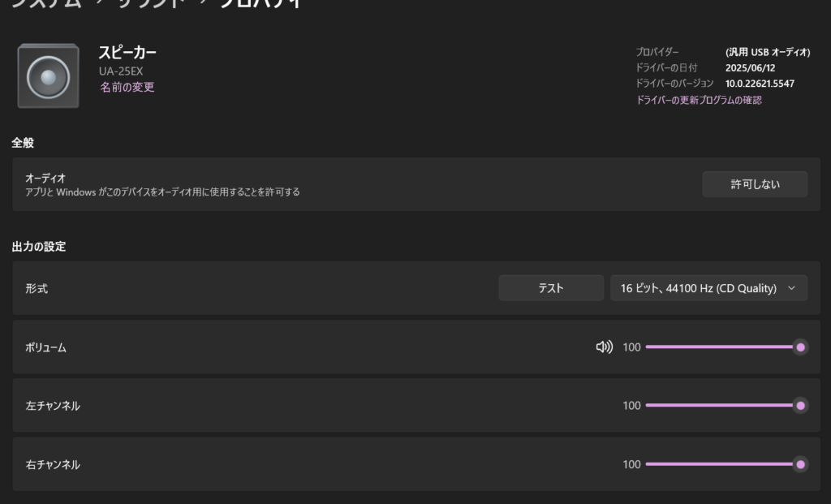Click the 許可しない button

click(x=755, y=184)
